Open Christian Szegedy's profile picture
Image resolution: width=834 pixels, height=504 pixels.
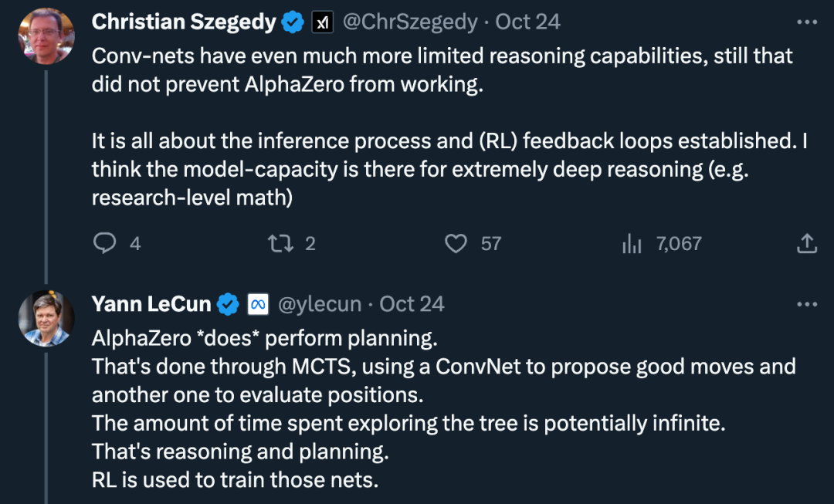46,36
